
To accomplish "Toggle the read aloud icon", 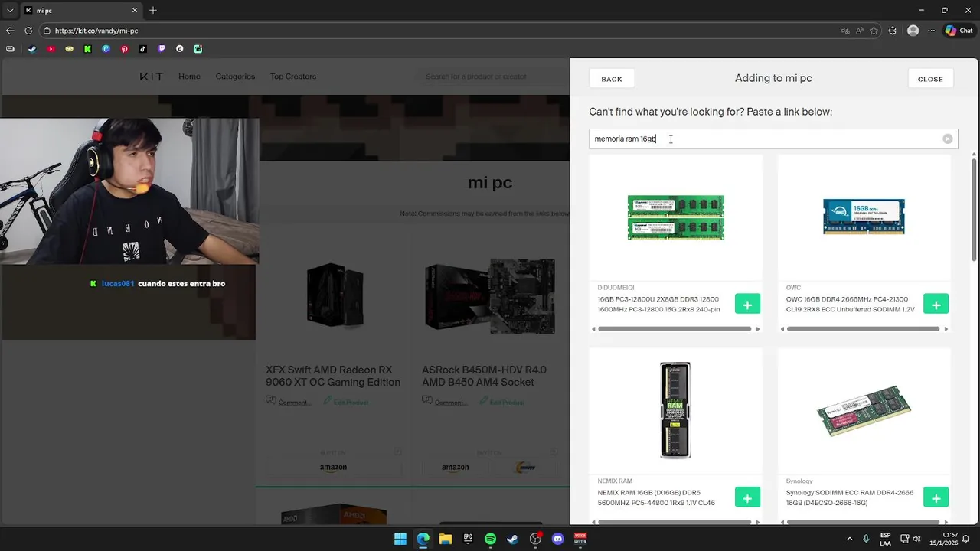I will click(860, 31).
